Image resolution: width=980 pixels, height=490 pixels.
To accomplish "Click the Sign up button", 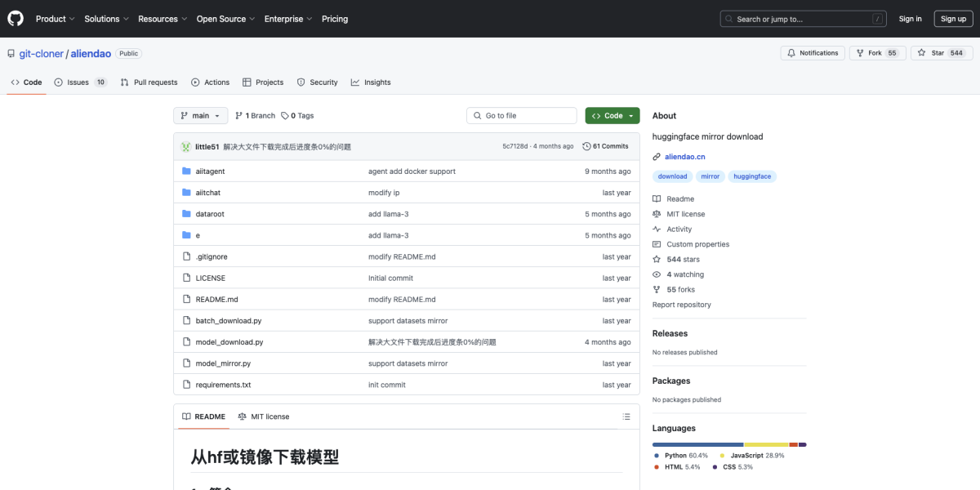I will [953, 18].
